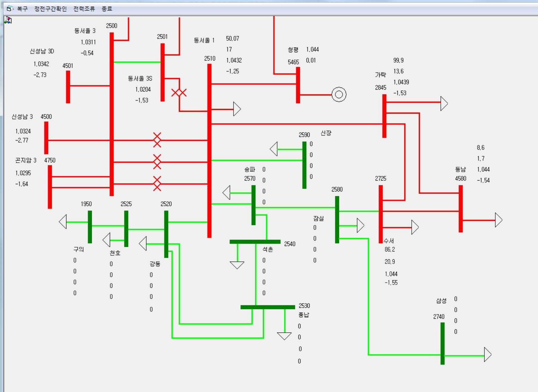This screenshot has width=538, height=392.
Task: Click the load arrow at 잠실 bus 2580
Action: 360,225
